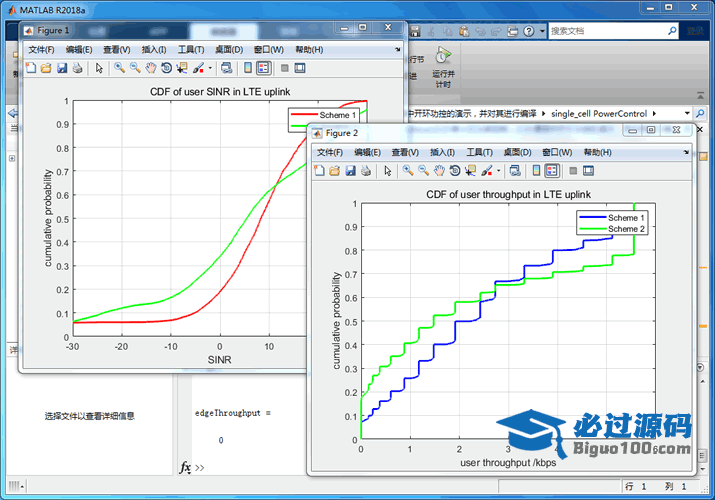Open 文件(F) menu in Figure 1
The image size is (715, 500).
(x=41, y=50)
